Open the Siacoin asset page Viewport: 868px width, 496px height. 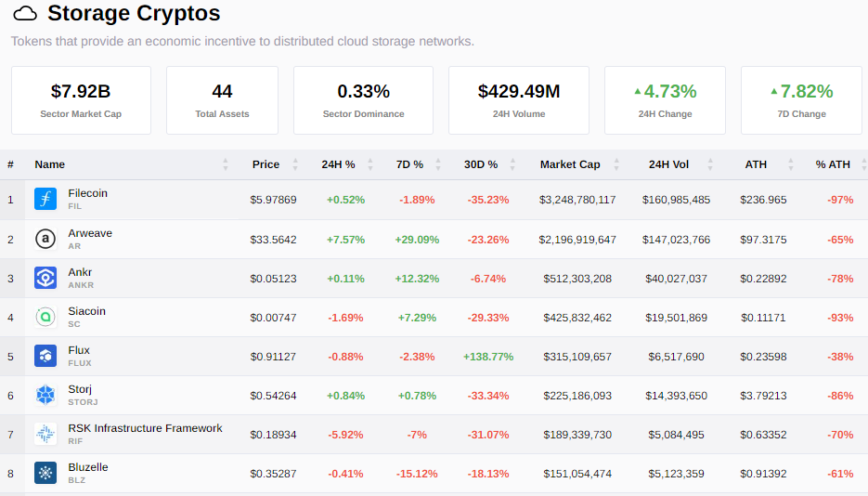pyautogui.click(x=86, y=311)
